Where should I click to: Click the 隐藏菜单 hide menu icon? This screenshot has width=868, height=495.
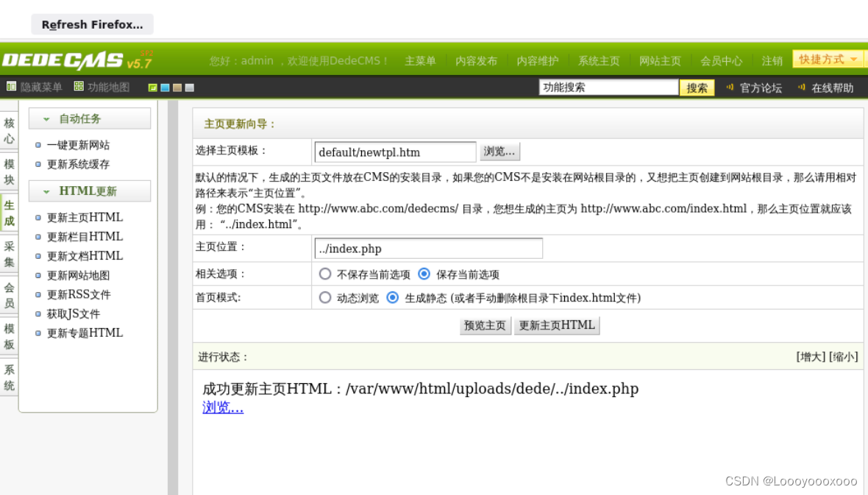11,88
